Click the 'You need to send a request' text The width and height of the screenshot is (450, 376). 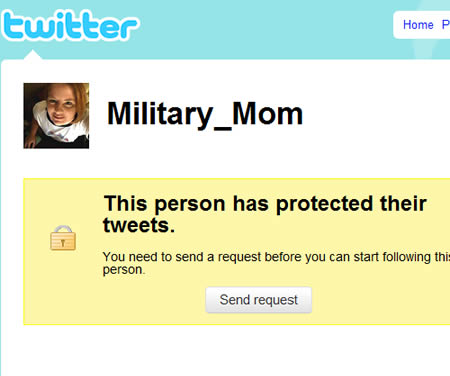tap(276, 263)
